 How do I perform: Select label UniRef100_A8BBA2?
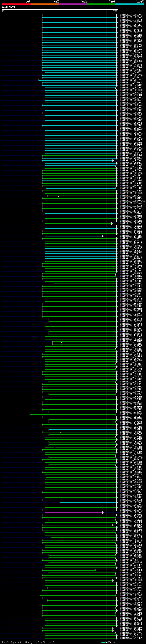[131, 349]
